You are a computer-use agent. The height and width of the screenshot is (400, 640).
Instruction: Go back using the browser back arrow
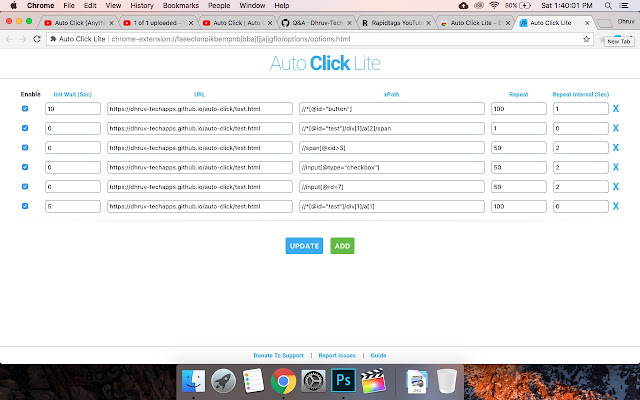9,39
